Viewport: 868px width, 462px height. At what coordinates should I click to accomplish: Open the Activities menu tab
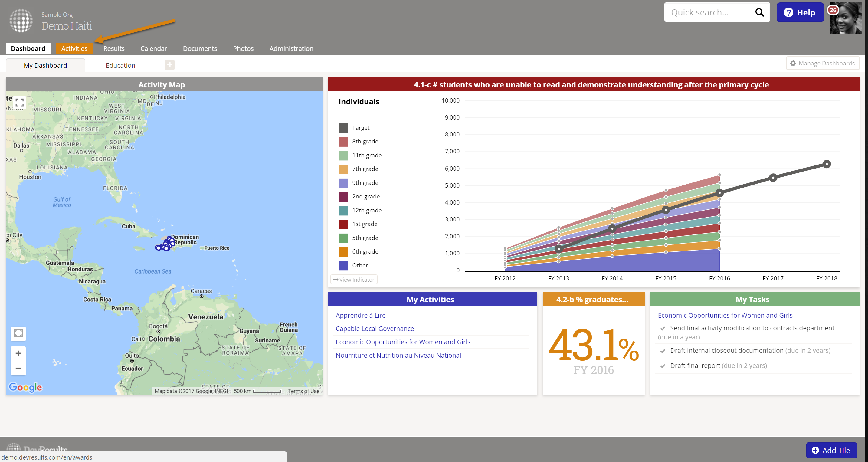pos(74,48)
